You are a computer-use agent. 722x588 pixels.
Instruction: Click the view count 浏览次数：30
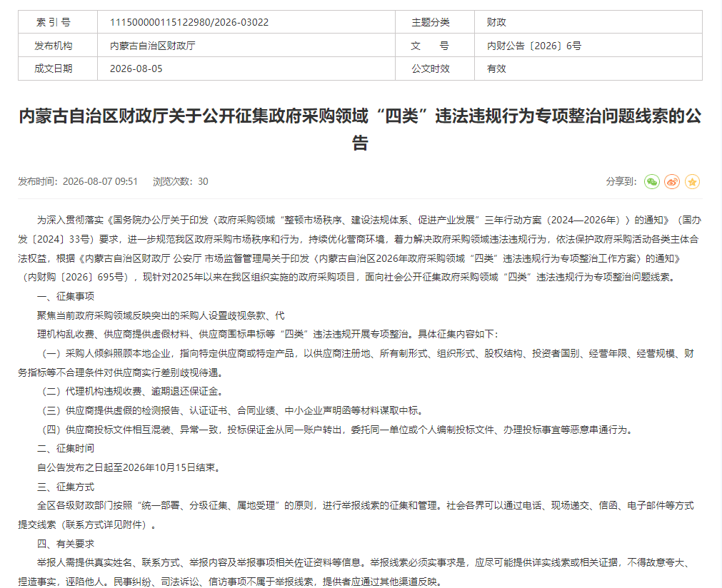[x=181, y=182]
